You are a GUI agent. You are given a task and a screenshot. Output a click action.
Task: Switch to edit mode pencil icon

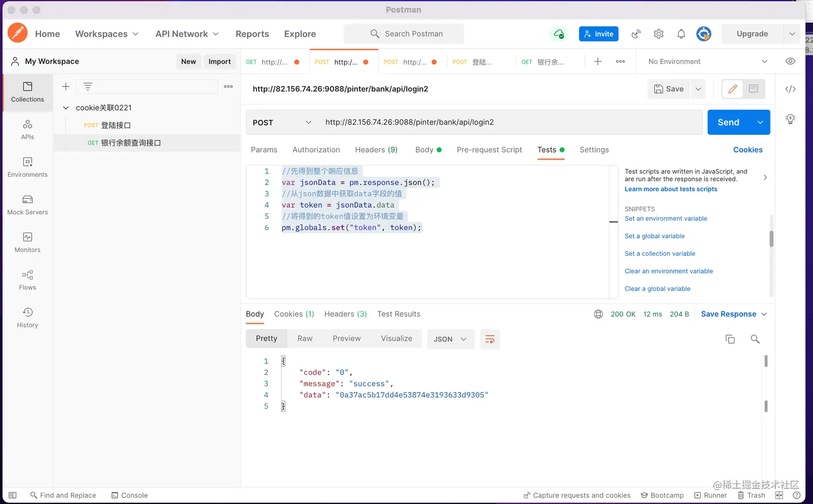click(732, 89)
